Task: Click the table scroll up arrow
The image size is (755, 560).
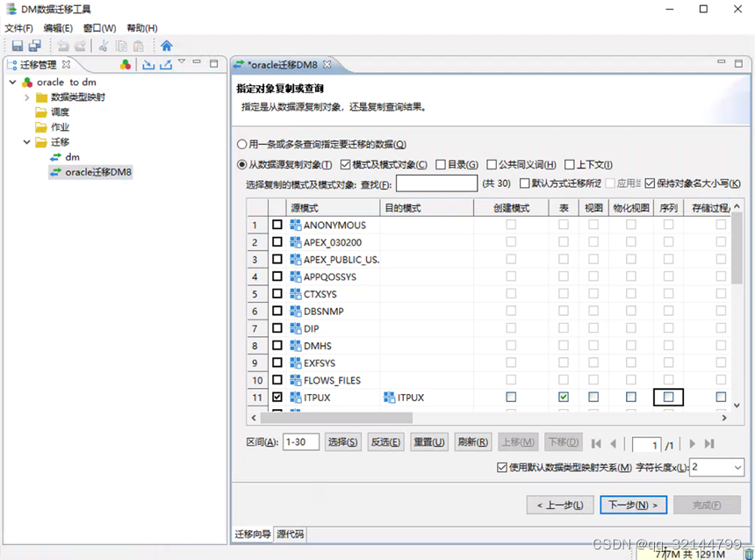Action: click(x=737, y=206)
